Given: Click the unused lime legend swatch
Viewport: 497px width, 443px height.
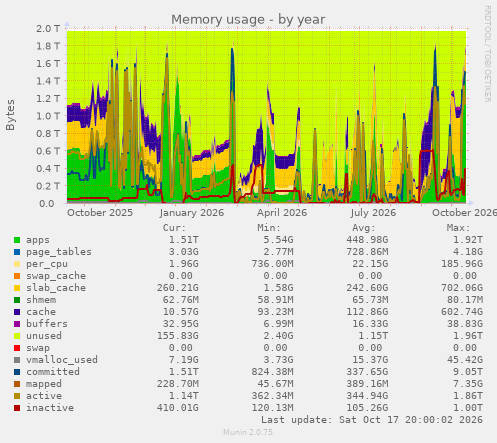Looking at the screenshot, I should click(x=17, y=336).
